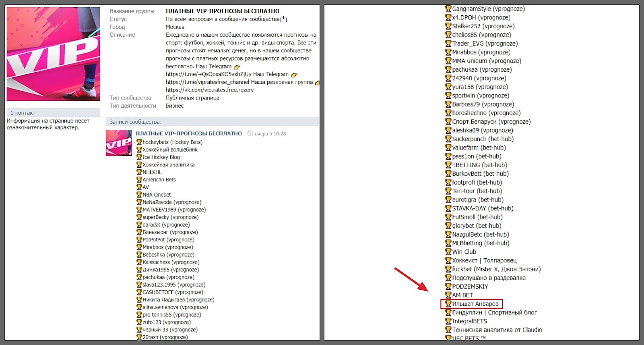Click the trophy icon next to Ильшат Анваров

pyautogui.click(x=448, y=304)
